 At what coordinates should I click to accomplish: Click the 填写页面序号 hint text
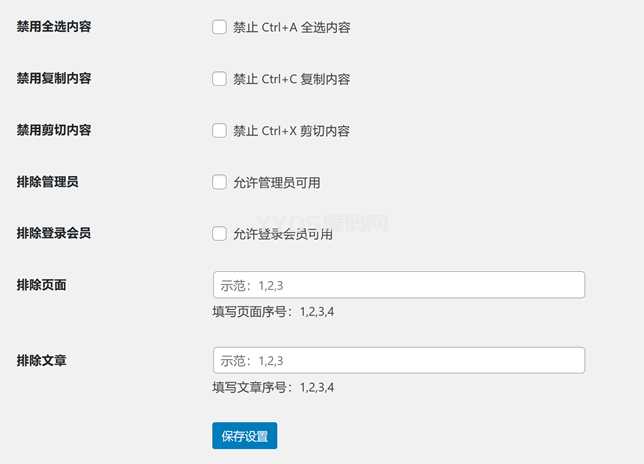click(273, 312)
